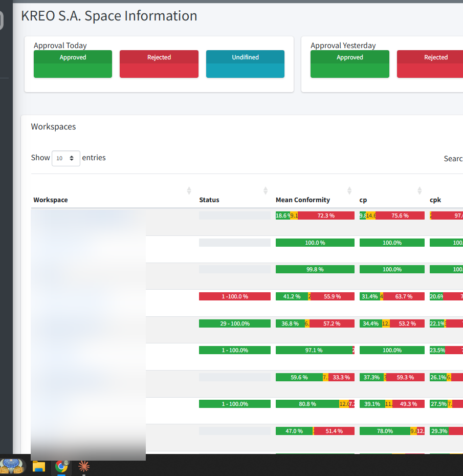Sort the table by Status column

[266, 190]
